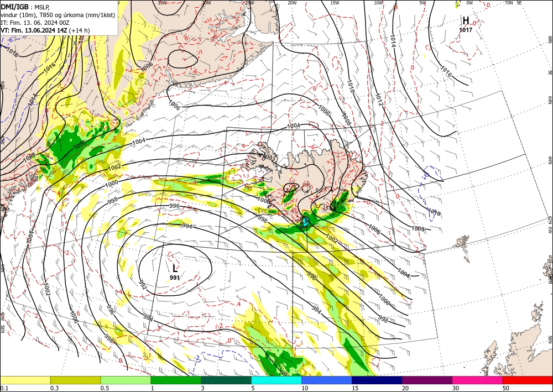The height and width of the screenshot is (392, 553).
Task: Pick the cyan 5–10 mm legend swatch
Action: (276, 380)
